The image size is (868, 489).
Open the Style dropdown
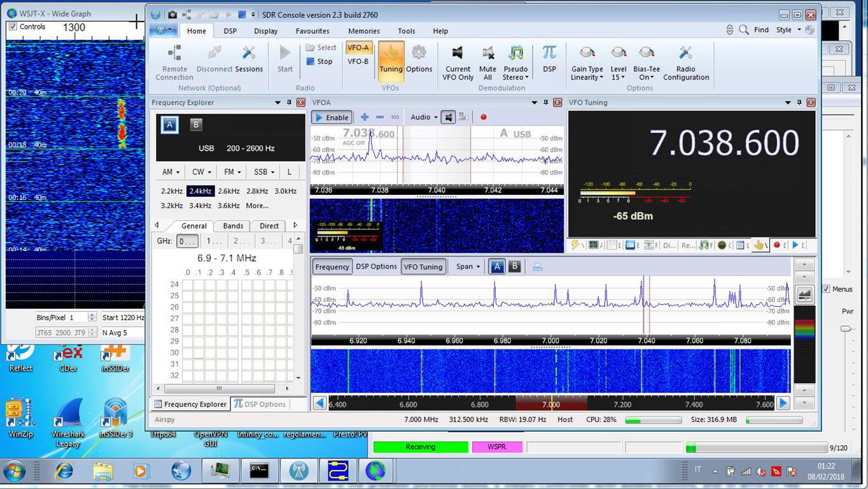[x=787, y=30]
